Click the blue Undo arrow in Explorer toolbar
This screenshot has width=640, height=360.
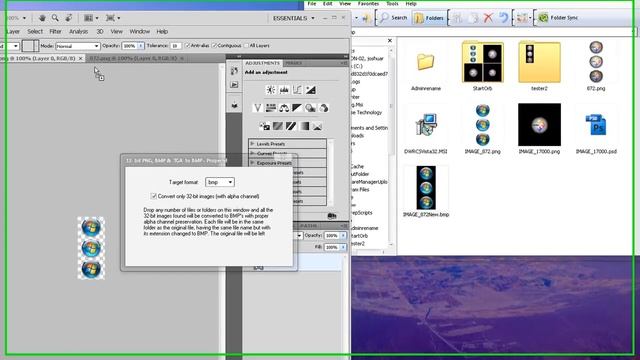(504, 18)
